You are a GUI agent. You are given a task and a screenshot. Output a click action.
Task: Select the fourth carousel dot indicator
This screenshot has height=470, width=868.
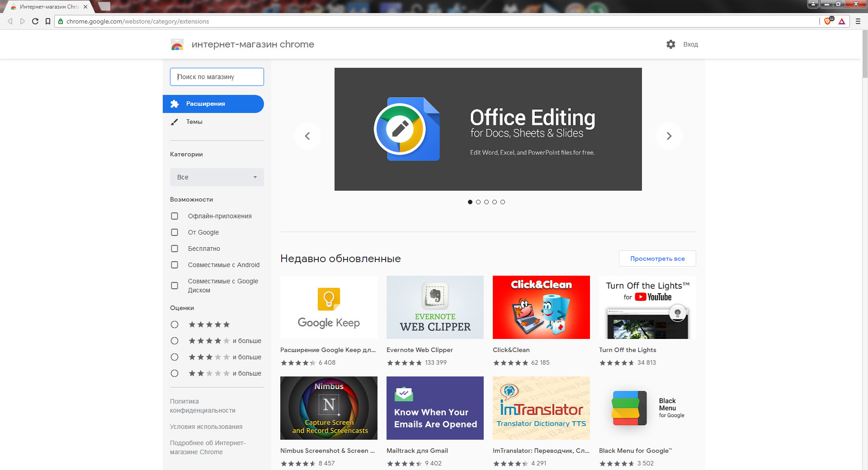pyautogui.click(x=495, y=202)
